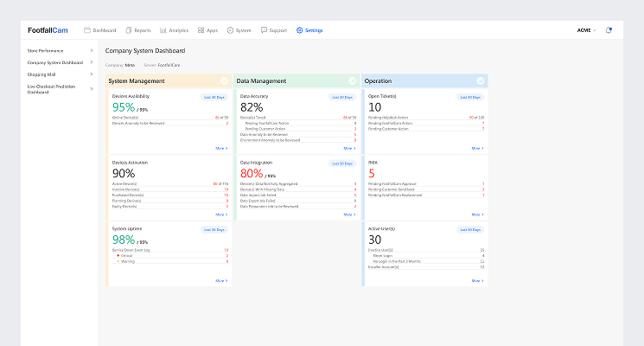Expand Live Checkout Prediction Dashboard item
The width and height of the screenshot is (644, 346).
(x=92, y=89)
